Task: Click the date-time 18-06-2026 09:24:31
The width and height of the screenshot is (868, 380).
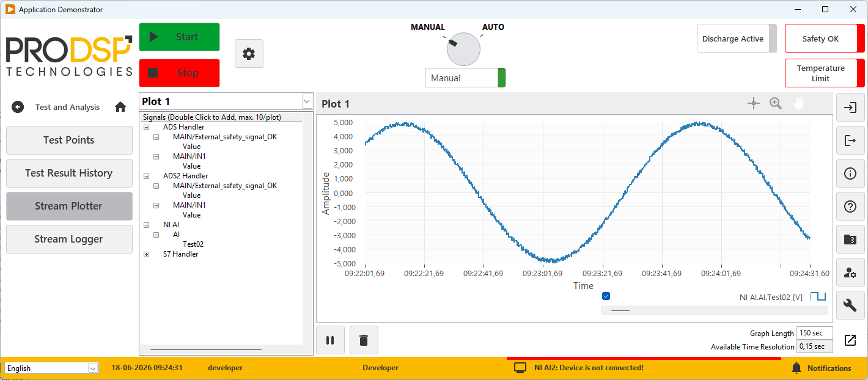Action: pos(147,368)
